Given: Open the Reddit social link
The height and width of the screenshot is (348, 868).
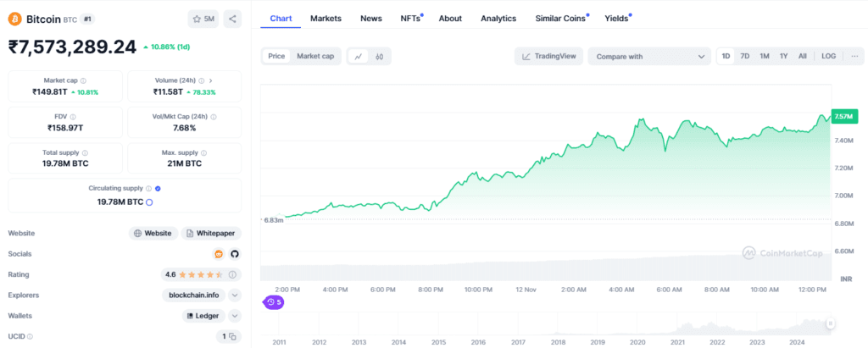Looking at the screenshot, I should click(x=220, y=254).
